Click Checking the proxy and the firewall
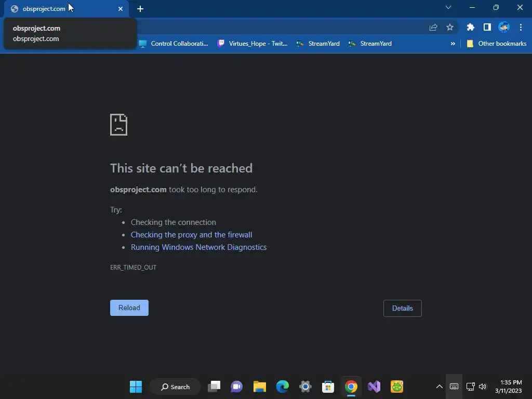 point(191,235)
